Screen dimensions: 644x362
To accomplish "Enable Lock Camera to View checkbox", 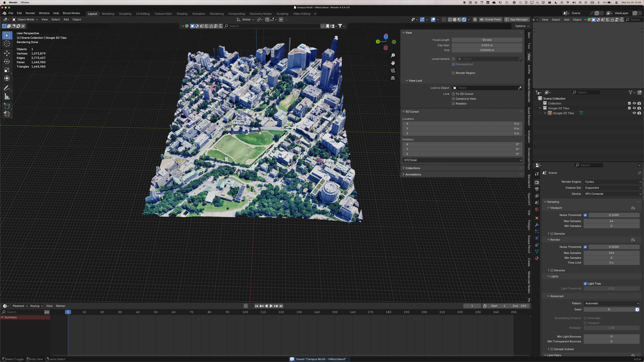I will [453, 99].
